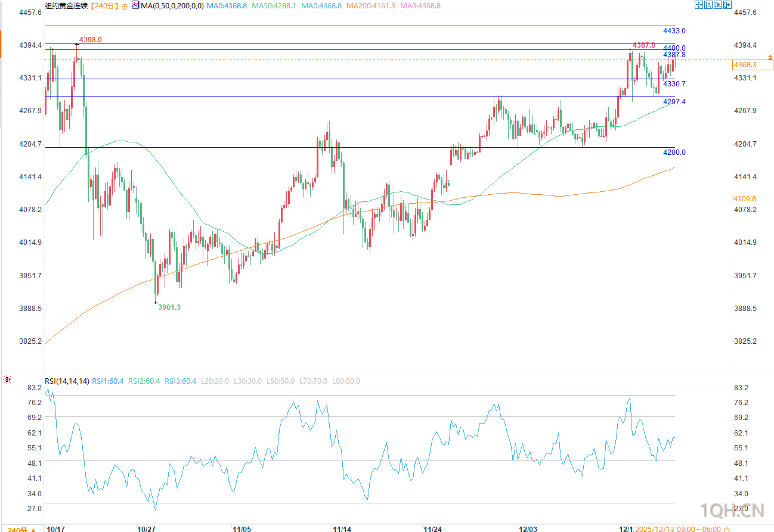Select the 4433.0 horizontal line label
This screenshot has height=532, width=774.
coord(674,31)
